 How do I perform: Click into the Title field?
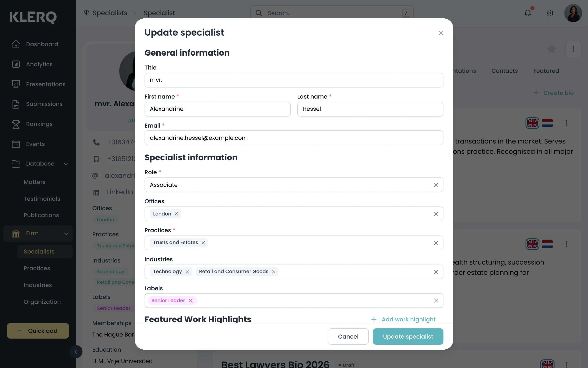(294, 80)
